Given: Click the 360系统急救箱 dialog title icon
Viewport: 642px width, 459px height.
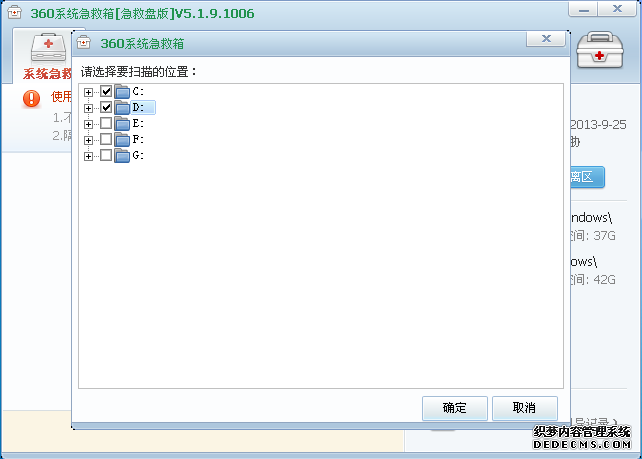Looking at the screenshot, I should pyautogui.click(x=85, y=43).
